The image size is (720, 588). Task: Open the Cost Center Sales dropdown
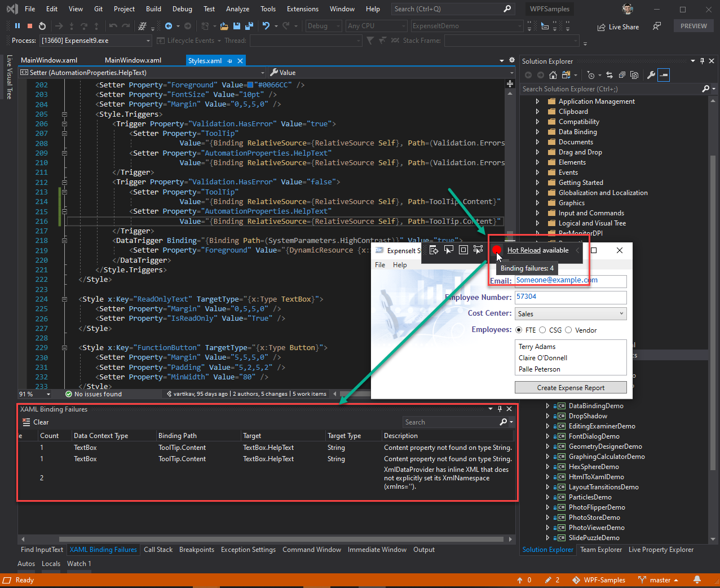571,314
